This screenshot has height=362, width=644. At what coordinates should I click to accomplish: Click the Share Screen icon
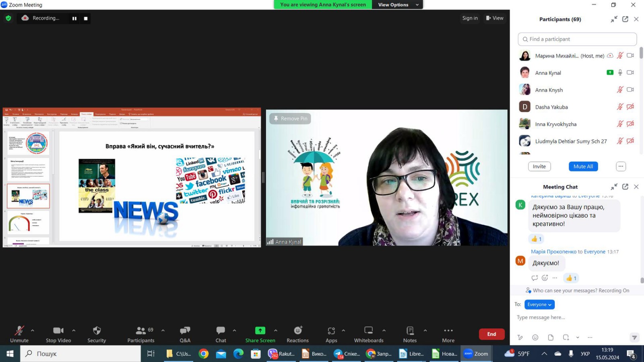click(260, 331)
